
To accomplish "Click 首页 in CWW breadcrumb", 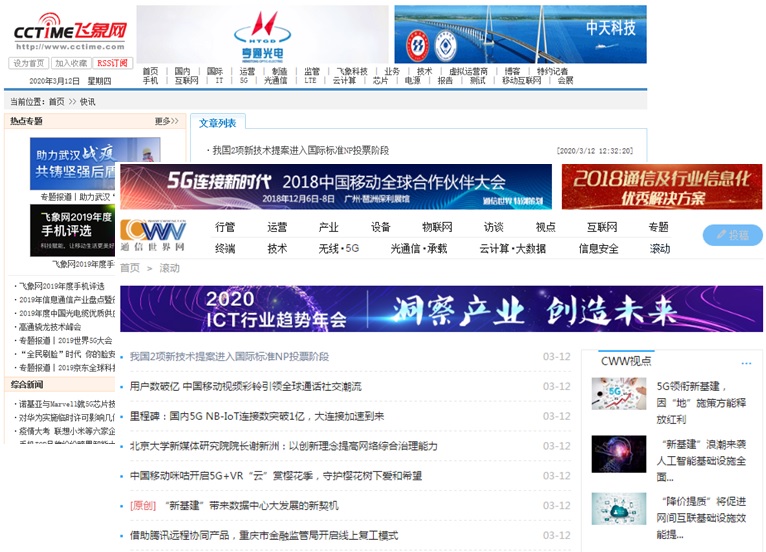I will (x=130, y=268).
